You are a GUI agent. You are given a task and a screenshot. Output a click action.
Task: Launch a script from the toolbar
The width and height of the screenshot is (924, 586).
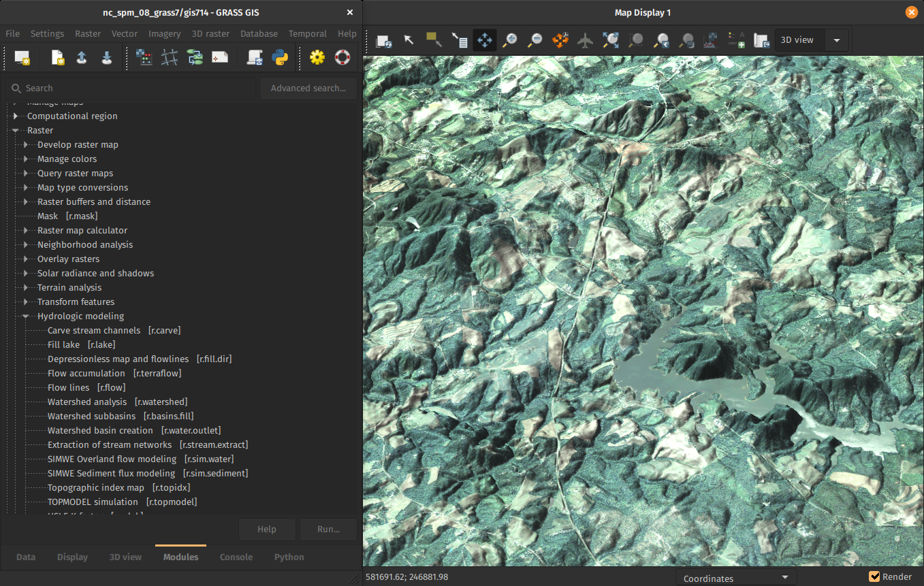pos(255,58)
